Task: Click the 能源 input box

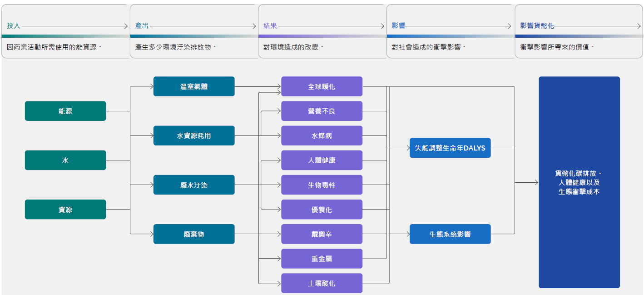Action: click(x=65, y=111)
